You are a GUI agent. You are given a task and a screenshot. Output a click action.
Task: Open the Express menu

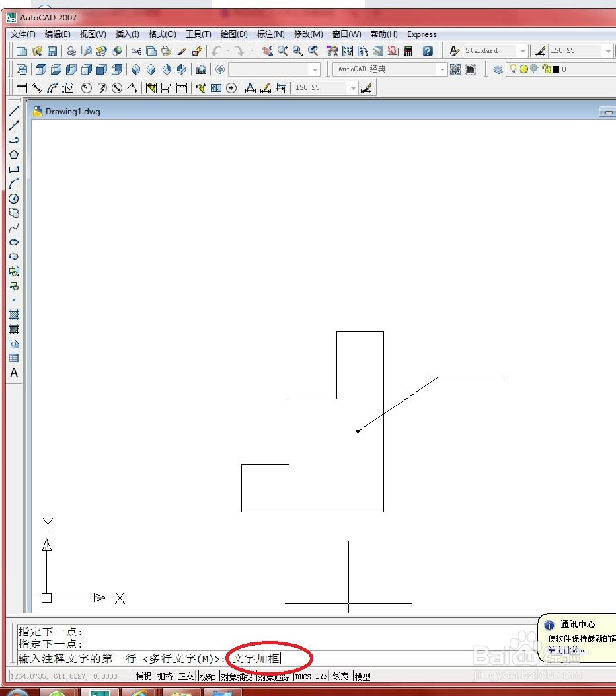[422, 34]
